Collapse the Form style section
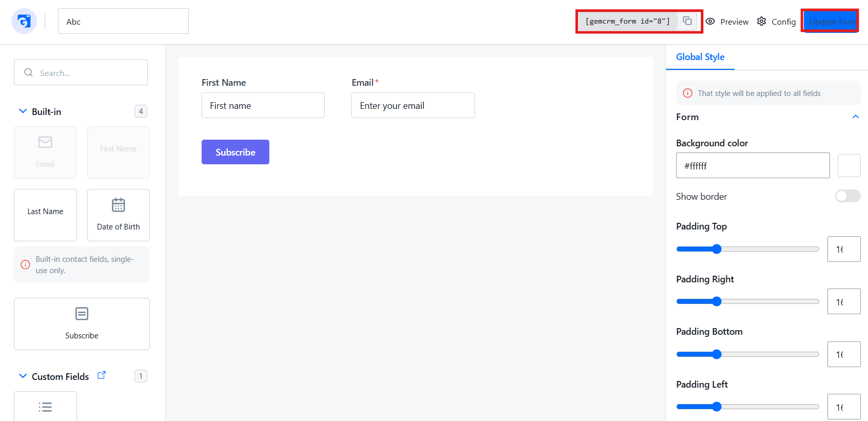This screenshot has width=868, height=421. point(856,117)
